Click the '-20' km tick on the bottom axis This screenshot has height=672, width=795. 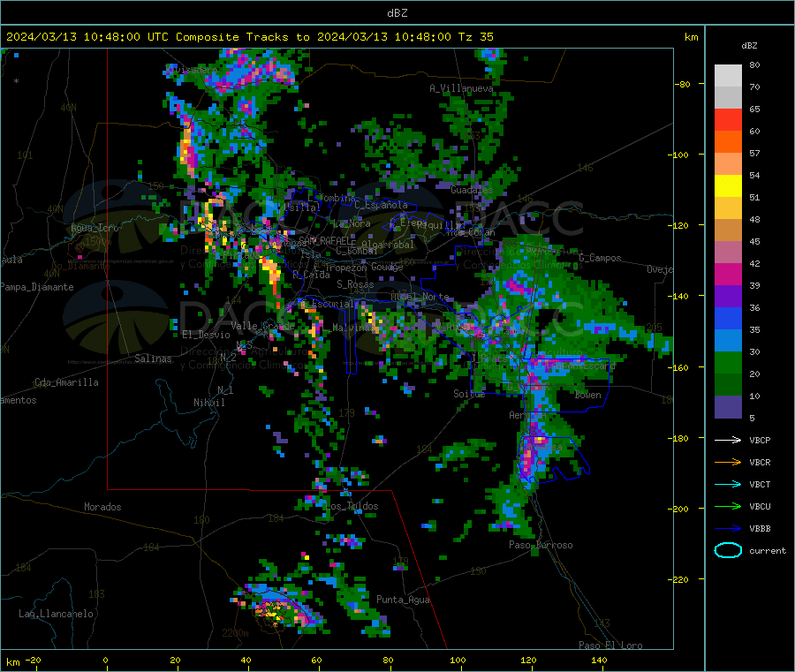click(33, 660)
